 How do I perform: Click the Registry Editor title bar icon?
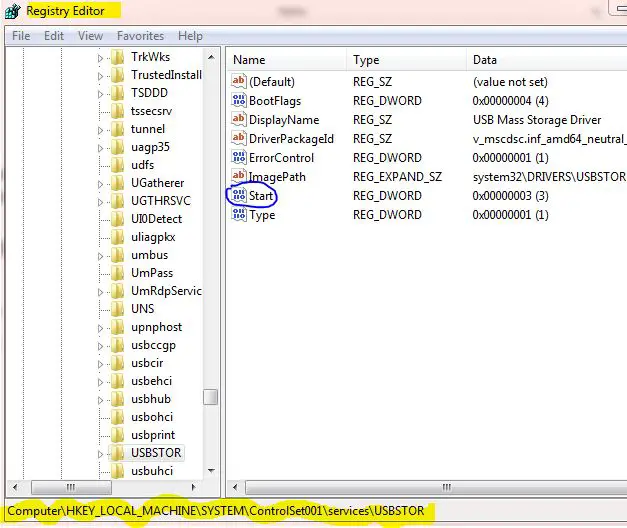[12, 11]
